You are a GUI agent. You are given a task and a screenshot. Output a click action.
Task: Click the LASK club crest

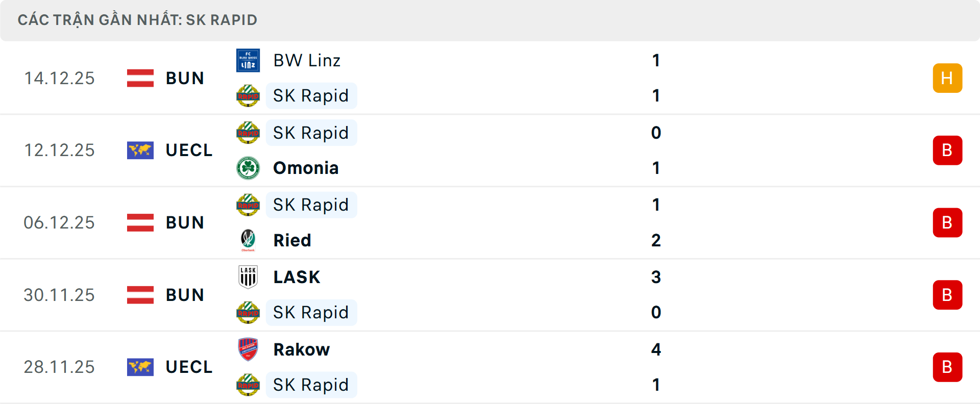click(x=248, y=277)
